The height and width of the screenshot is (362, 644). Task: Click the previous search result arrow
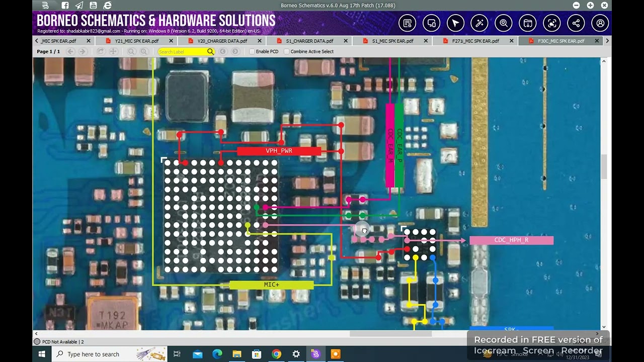(223, 51)
